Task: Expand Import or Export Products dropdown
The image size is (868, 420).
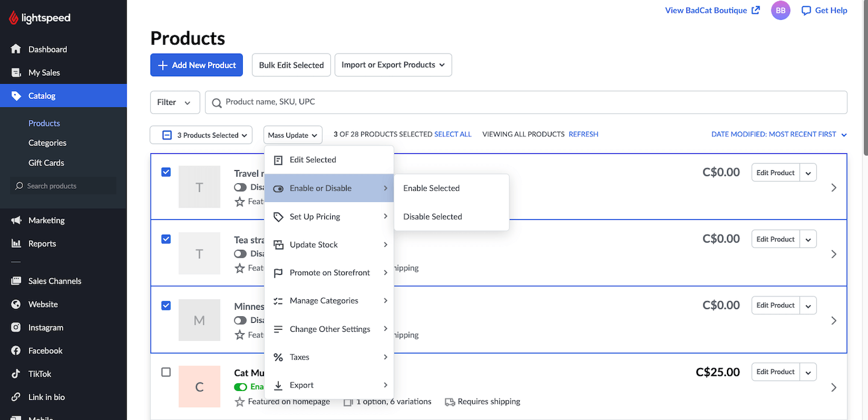Action: (393, 65)
